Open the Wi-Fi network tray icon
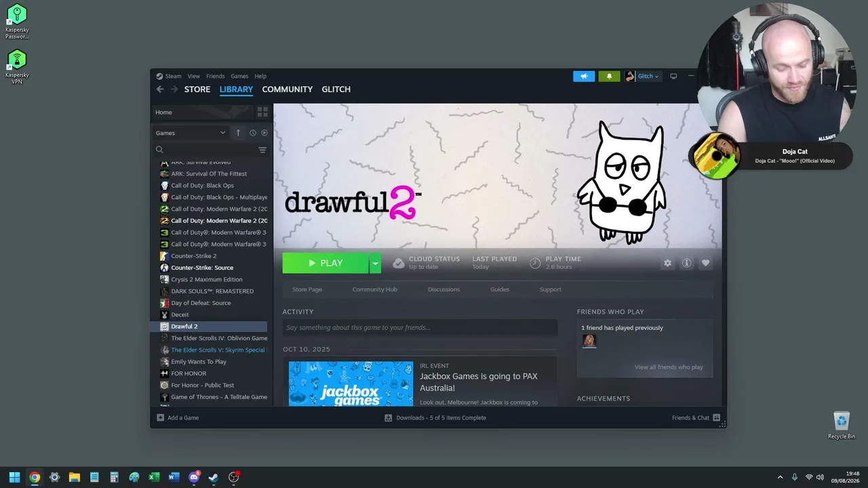The height and width of the screenshot is (488, 868). pos(808,477)
